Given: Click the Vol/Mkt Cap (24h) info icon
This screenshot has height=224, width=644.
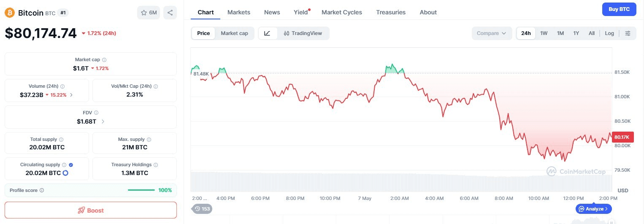Looking at the screenshot, I should (156, 86).
